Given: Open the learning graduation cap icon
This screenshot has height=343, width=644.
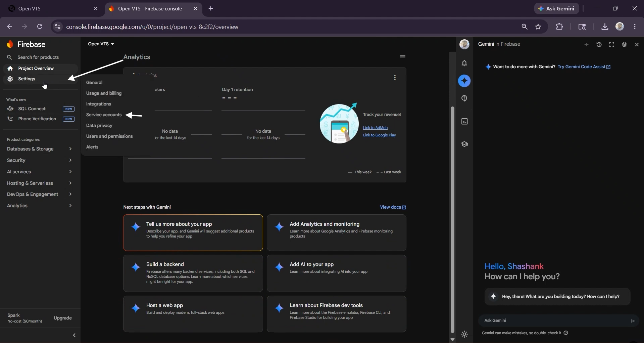Looking at the screenshot, I should tap(464, 144).
